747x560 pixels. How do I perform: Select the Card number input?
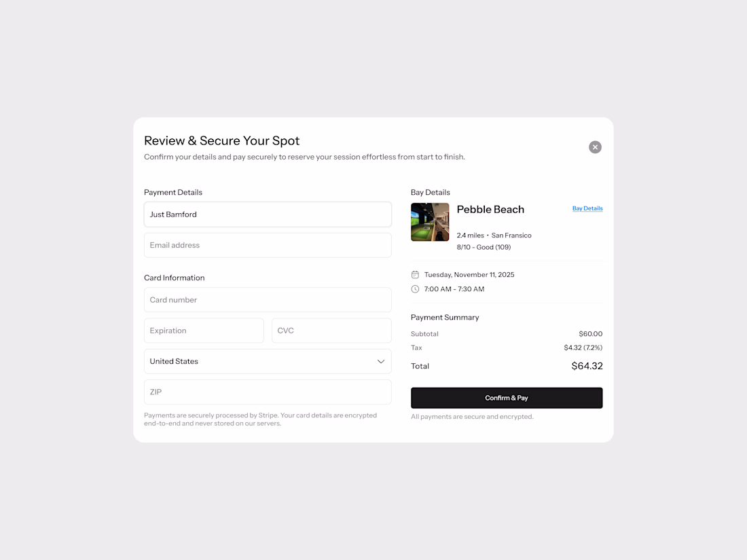pyautogui.click(x=268, y=299)
